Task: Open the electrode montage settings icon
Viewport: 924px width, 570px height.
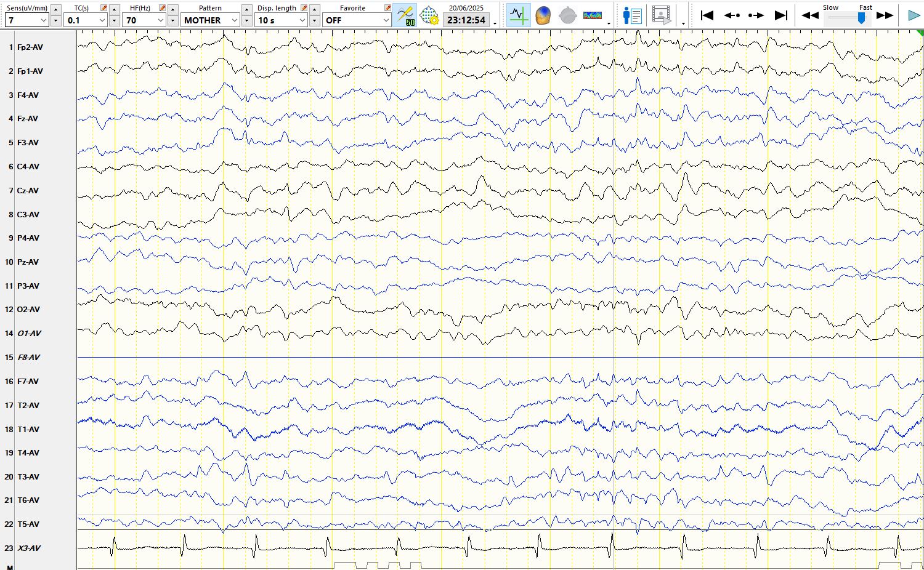Action: click(x=429, y=15)
